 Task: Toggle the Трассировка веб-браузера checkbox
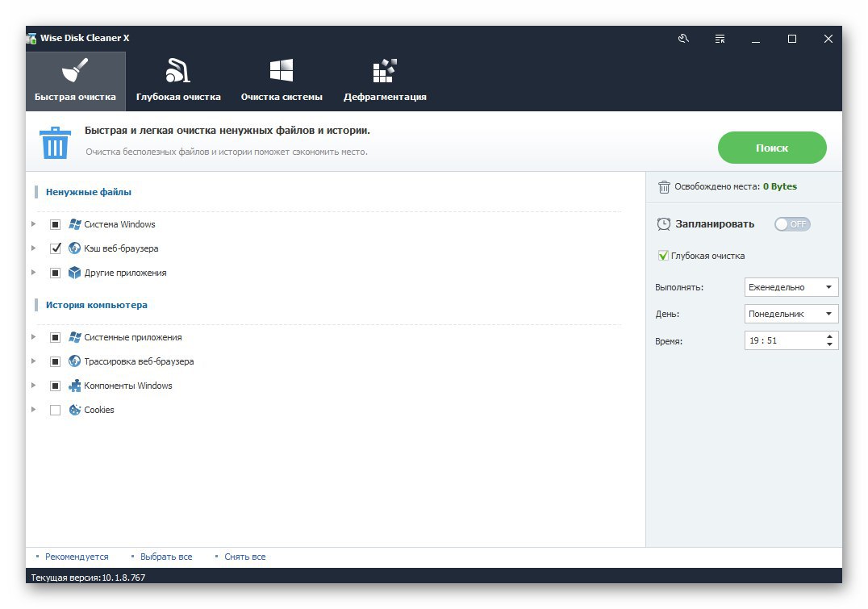(56, 361)
